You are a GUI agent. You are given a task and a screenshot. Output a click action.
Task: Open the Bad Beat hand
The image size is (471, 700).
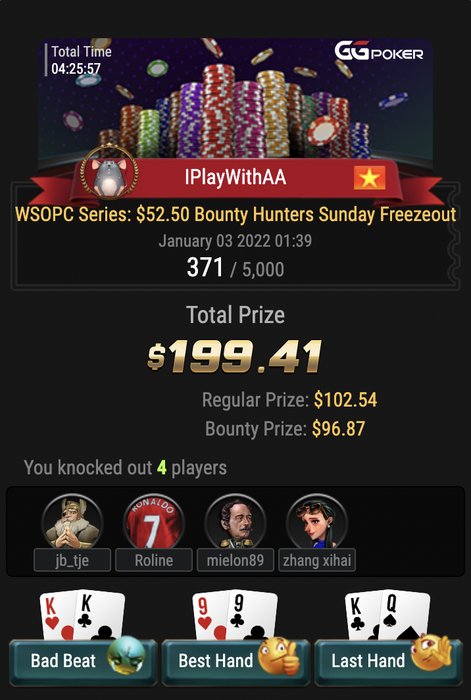click(x=83, y=661)
